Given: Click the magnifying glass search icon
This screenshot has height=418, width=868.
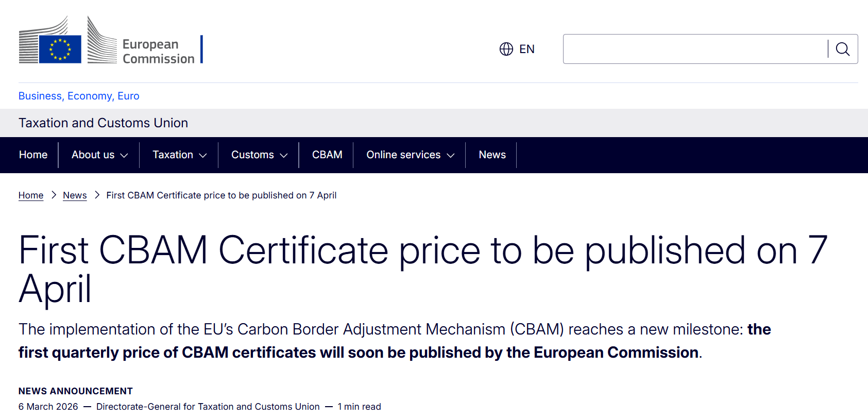Looking at the screenshot, I should (842, 49).
